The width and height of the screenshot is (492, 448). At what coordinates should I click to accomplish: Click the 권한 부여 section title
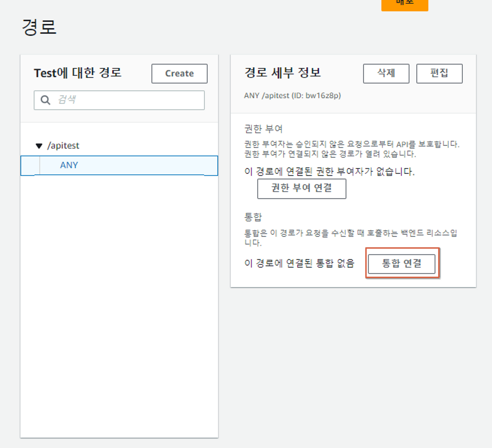point(263,129)
